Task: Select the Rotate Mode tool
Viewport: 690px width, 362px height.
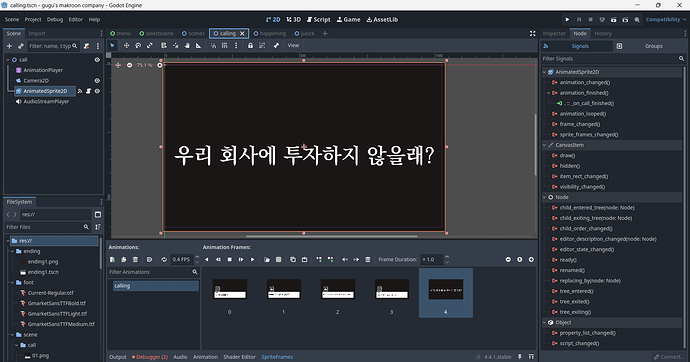Action: 138,45
